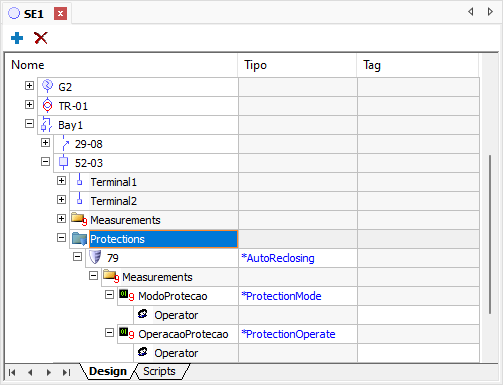The image size is (503, 385).
Task: Click the 52-03 breaker icon
Action: click(x=63, y=163)
